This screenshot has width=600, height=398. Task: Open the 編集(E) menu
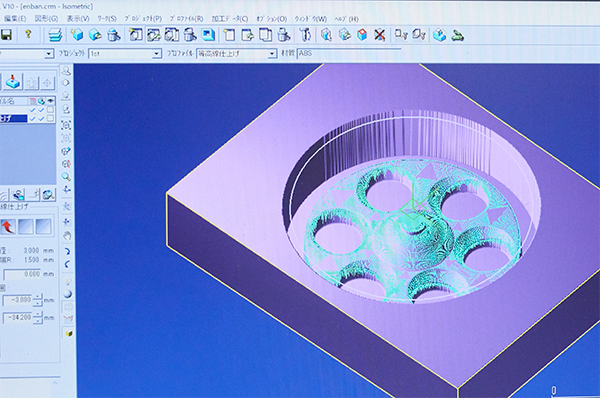tap(15, 19)
